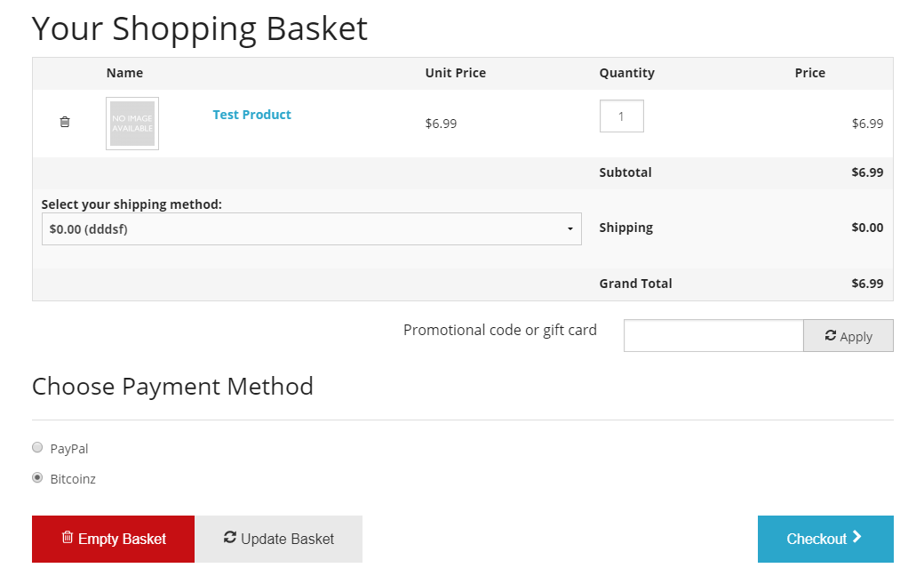Click 'Select your shipping method:' label
The image size is (924, 576).
(x=131, y=204)
